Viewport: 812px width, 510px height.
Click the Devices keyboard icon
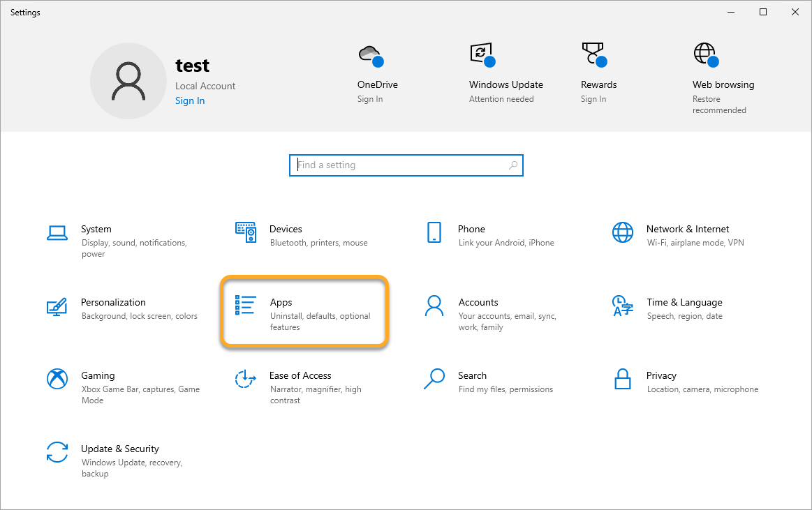(246, 232)
